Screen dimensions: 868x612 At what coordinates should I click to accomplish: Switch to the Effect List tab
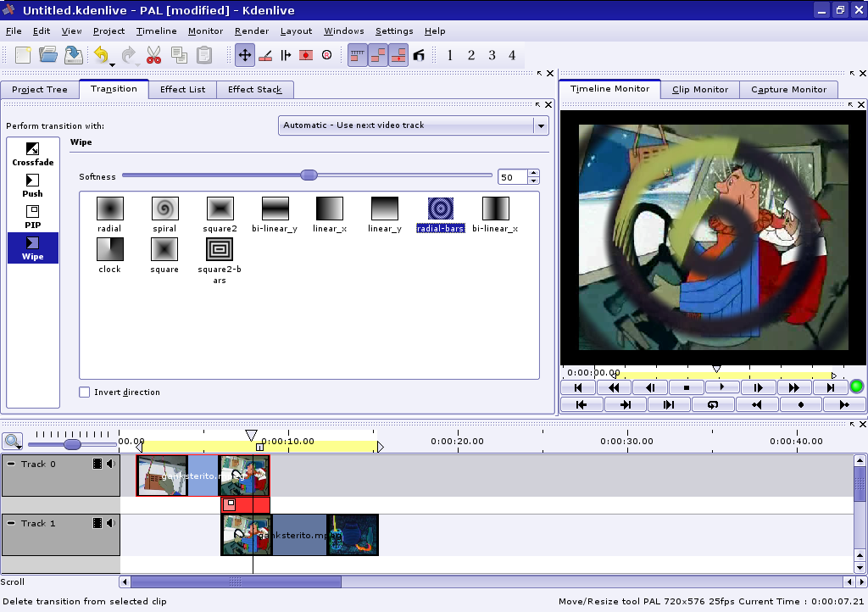[182, 89]
